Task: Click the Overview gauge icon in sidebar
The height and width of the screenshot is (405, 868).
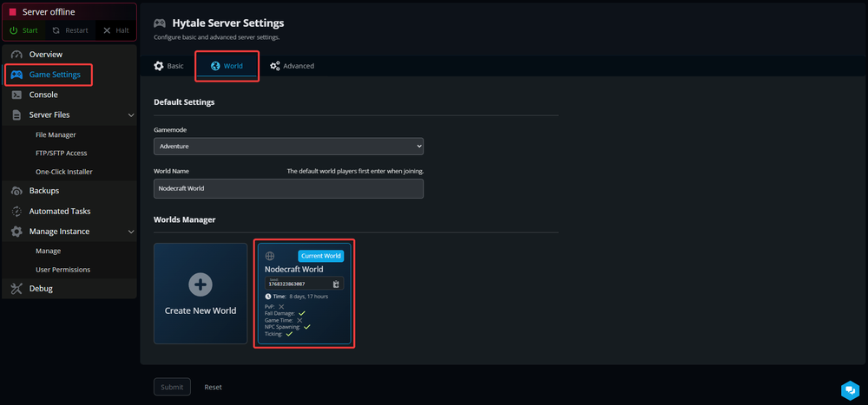Action: [16, 55]
